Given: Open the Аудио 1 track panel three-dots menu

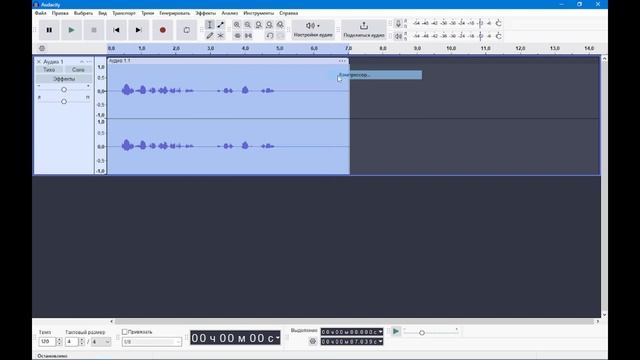Looking at the screenshot, I should pyautogui.click(x=89, y=62).
